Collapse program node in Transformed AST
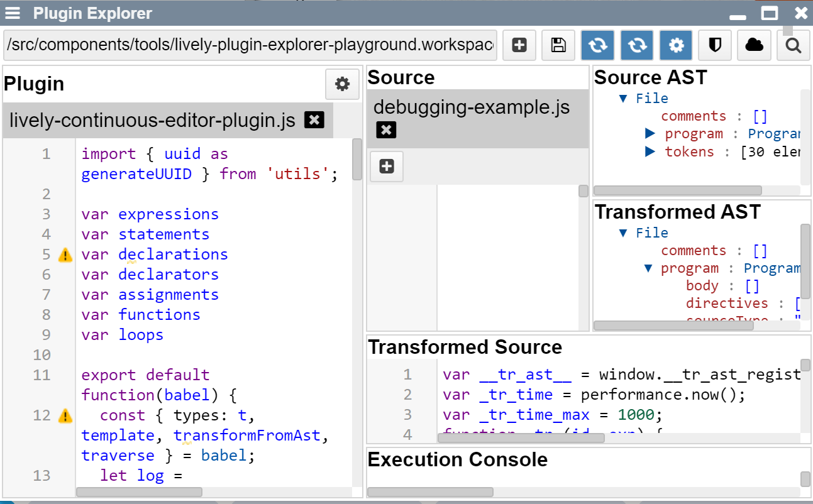This screenshot has width=813, height=504. [648, 268]
